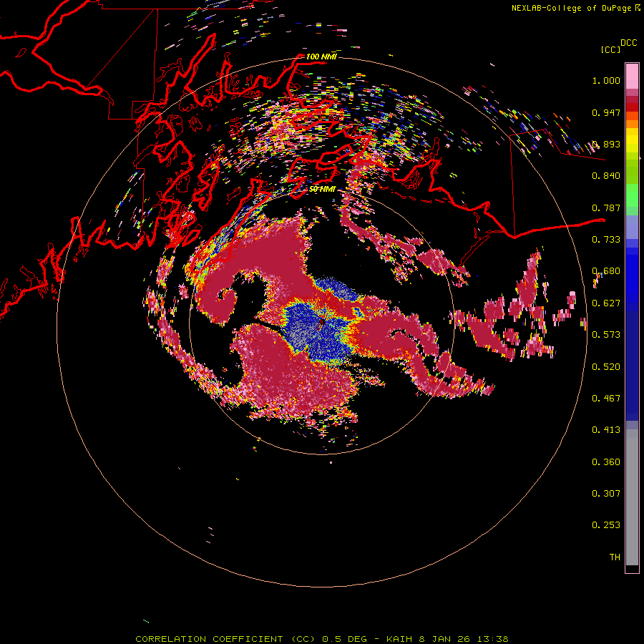Click the [CC] units label
Image resolution: width=644 pixels, height=644 pixels.
(610, 49)
